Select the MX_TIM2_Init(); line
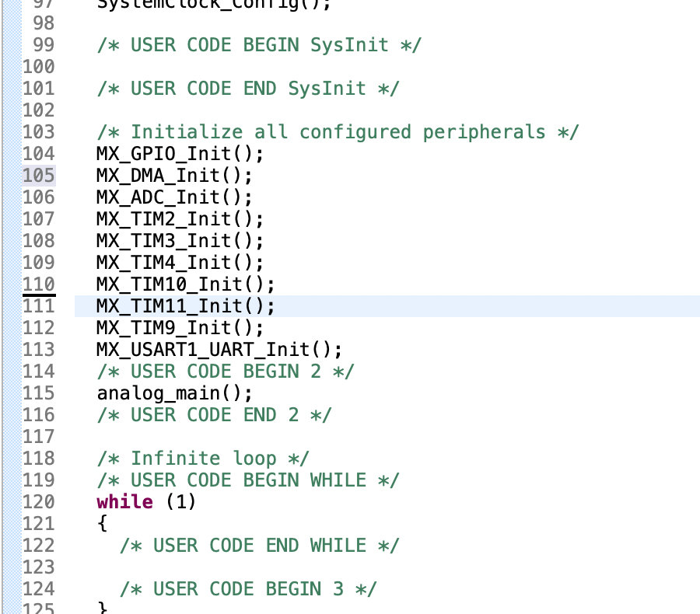700x614 pixels. tap(180, 219)
